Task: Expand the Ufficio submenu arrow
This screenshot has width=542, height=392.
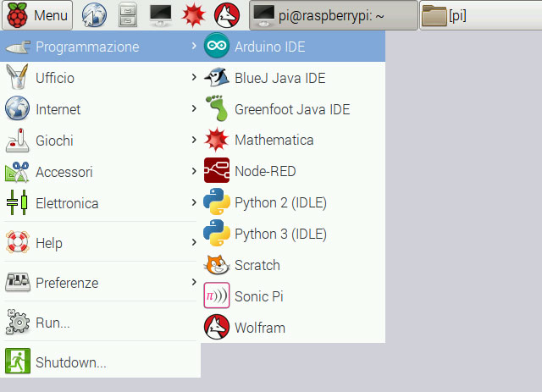Action: coord(194,78)
